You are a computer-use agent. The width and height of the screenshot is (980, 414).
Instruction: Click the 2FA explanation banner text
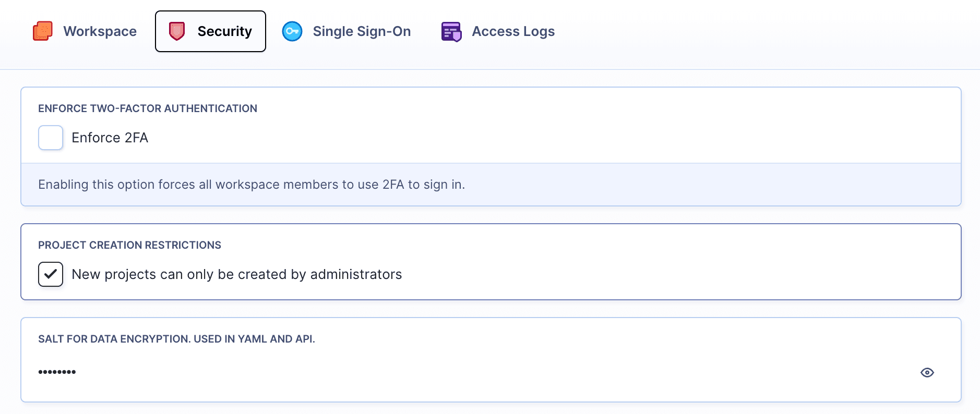coord(252,184)
